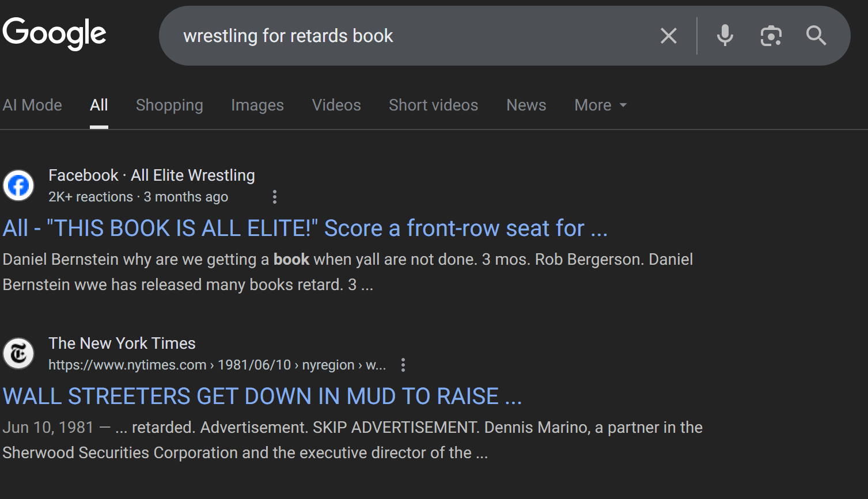Viewport: 868px width, 499px height.
Task: Submit search with the magnifier icon
Action: (x=816, y=36)
